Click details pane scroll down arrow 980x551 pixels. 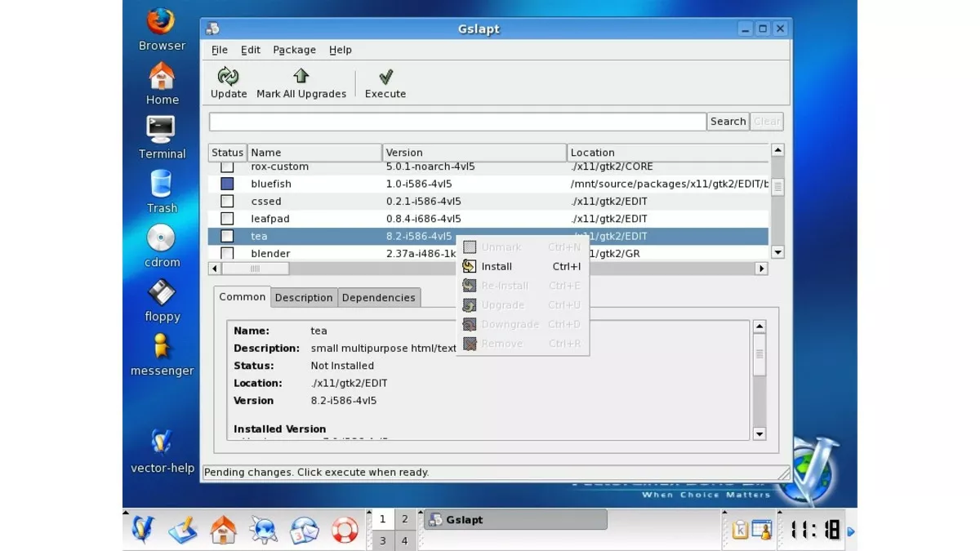pyautogui.click(x=759, y=434)
